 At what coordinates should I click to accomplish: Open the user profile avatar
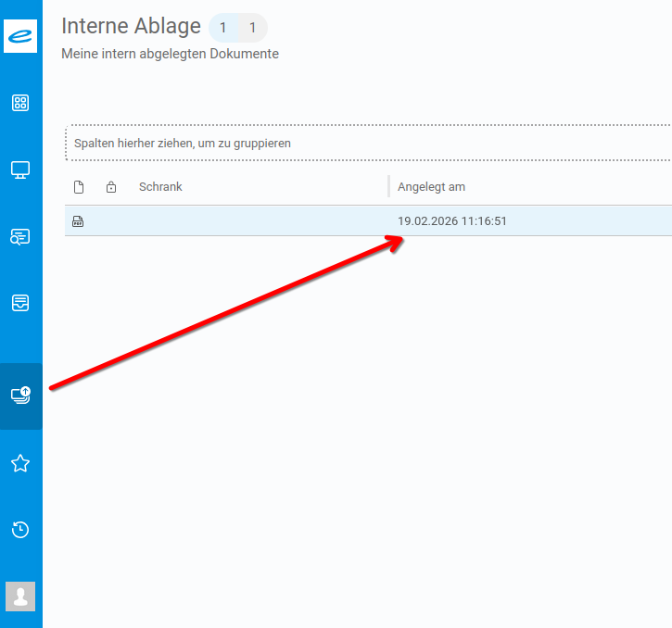20,597
